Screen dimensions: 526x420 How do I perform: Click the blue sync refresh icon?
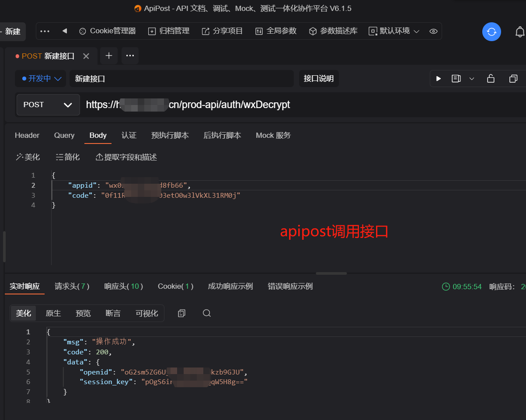pos(491,31)
